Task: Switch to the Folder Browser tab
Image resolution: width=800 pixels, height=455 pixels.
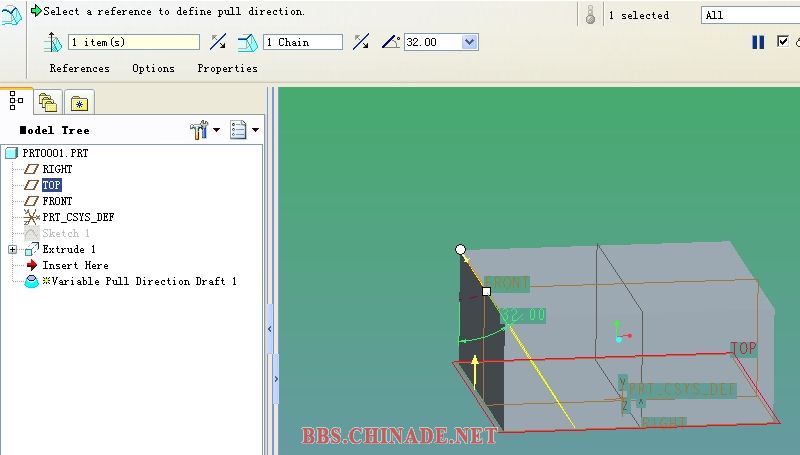Action: coord(47,101)
